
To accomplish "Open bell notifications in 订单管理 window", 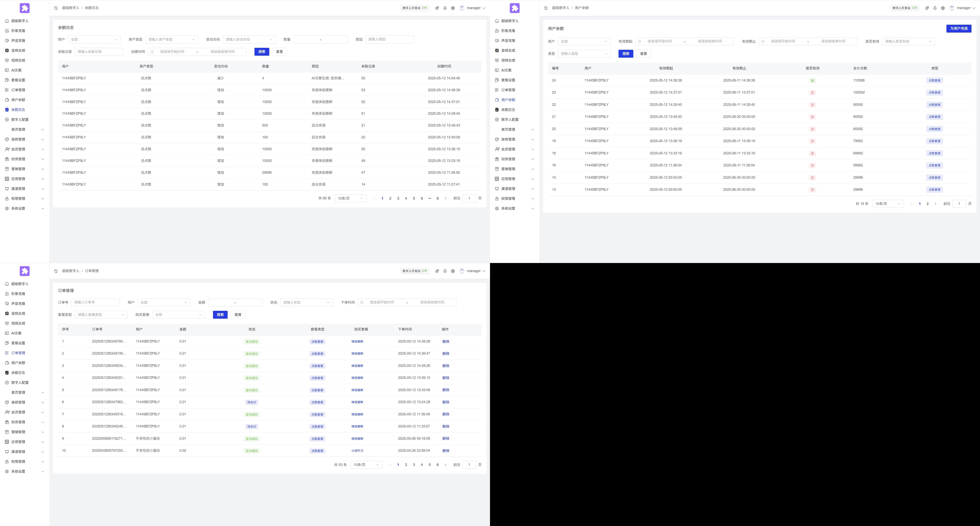I will [445, 271].
